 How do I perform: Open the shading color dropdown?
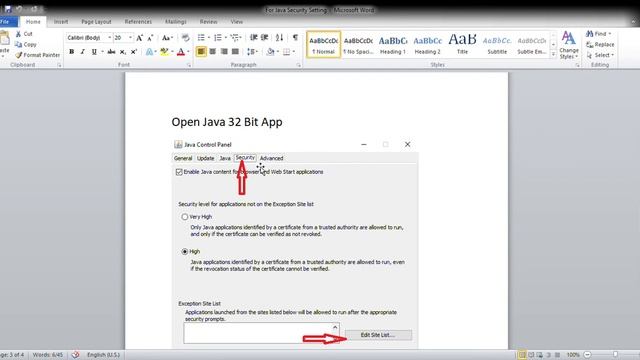(x=278, y=52)
